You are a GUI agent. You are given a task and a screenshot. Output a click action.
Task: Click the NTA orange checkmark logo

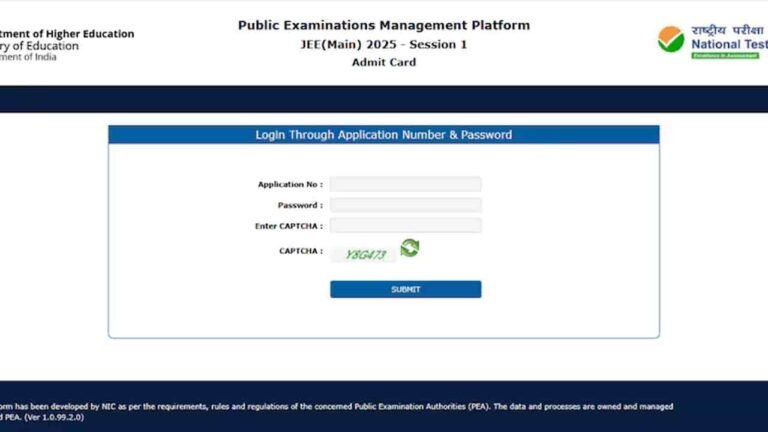pos(671,39)
